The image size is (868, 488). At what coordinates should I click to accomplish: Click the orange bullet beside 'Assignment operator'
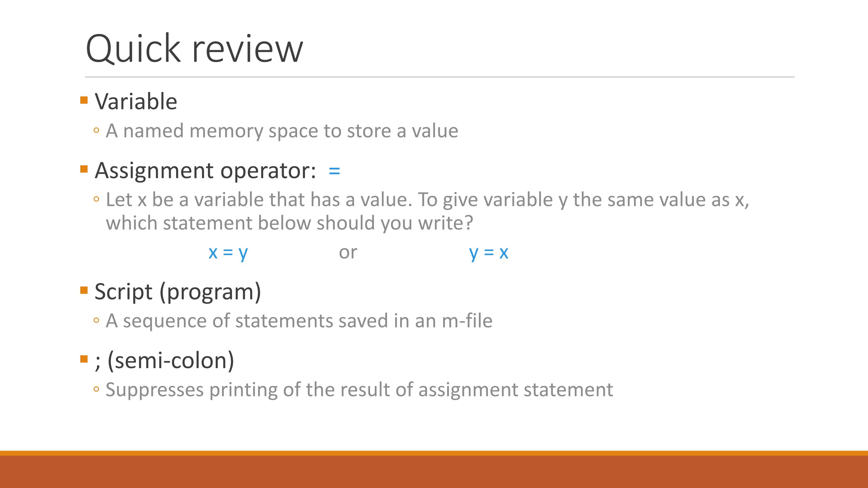click(84, 169)
